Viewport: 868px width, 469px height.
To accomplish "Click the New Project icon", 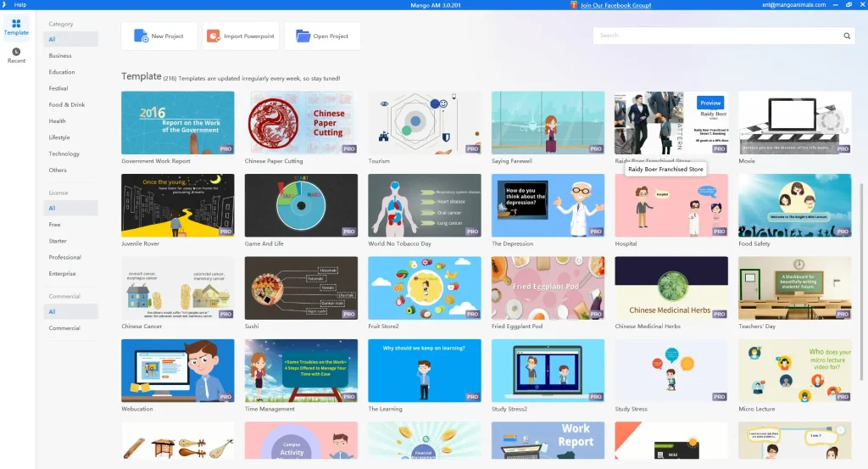I will pyautogui.click(x=140, y=36).
